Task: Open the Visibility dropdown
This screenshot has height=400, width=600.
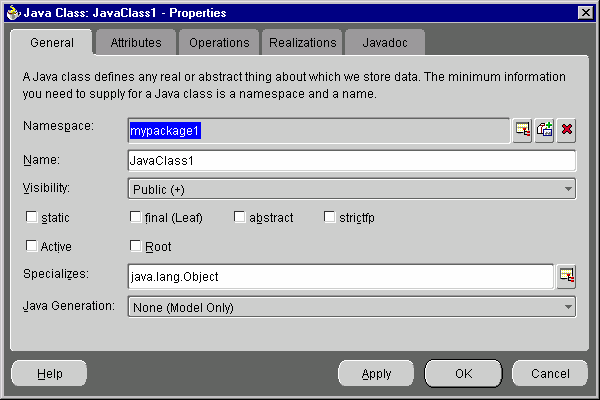Action: pyautogui.click(x=352, y=189)
